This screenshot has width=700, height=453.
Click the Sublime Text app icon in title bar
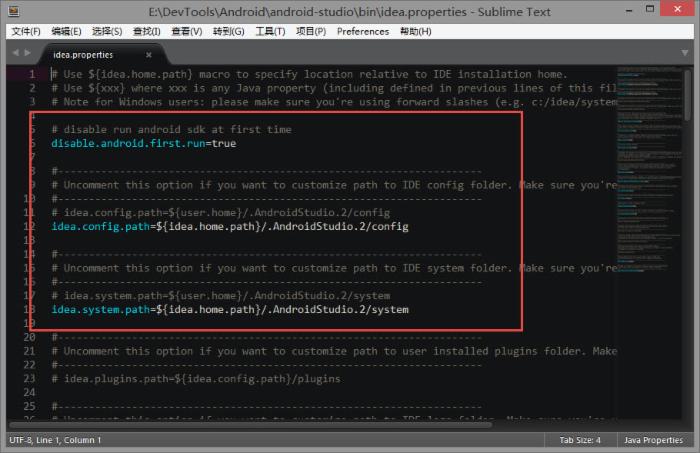12,11
